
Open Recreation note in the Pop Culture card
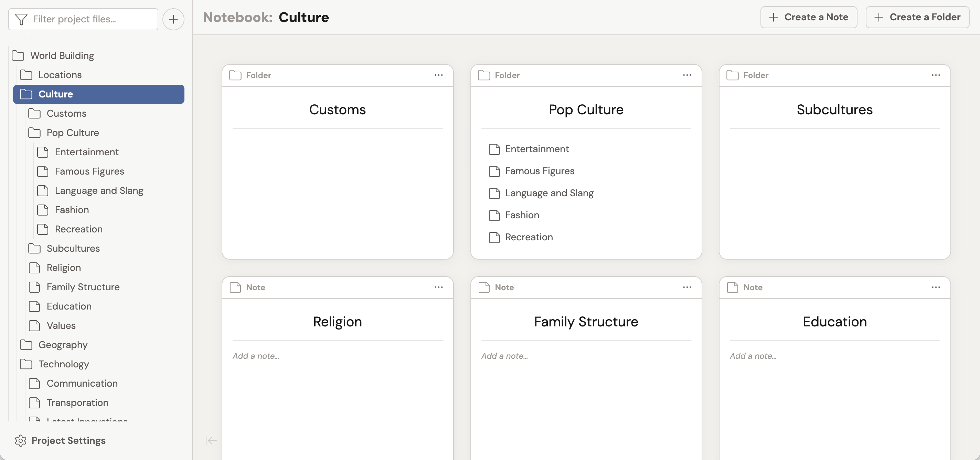529,237
